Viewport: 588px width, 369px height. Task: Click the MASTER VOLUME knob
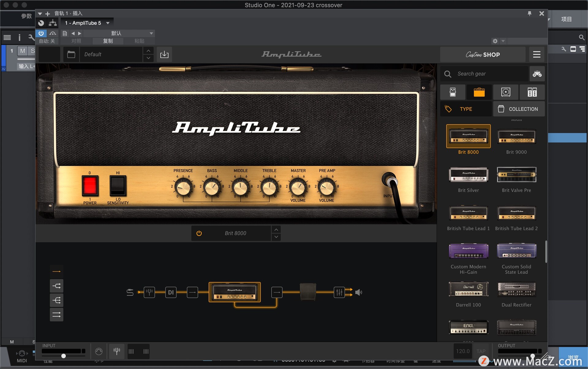[298, 187]
